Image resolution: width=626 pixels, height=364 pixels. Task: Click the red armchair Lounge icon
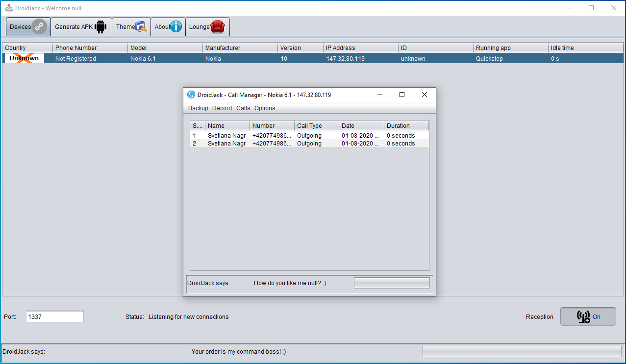(x=218, y=27)
